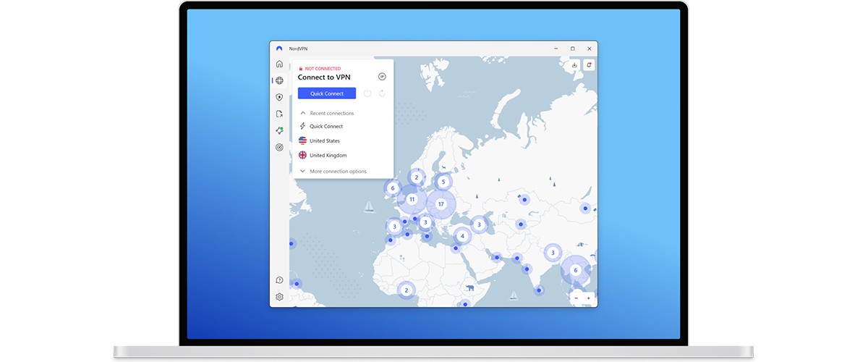
Task: Click the map cluster labeled 11
Action: [412, 199]
